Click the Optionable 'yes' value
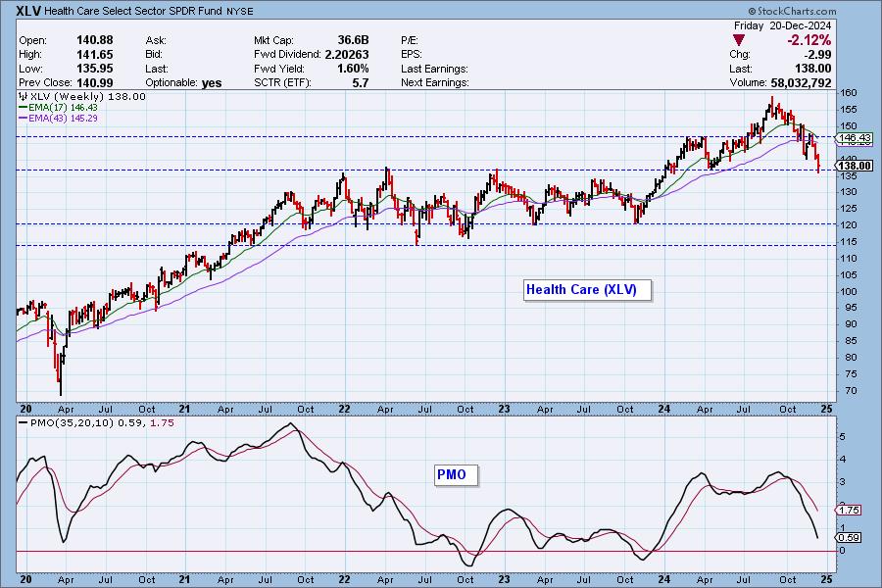The image size is (882, 588). pyautogui.click(x=212, y=82)
